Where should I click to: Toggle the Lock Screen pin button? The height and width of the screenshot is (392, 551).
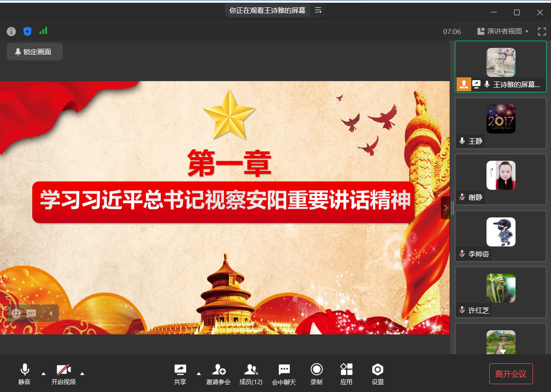pyautogui.click(x=35, y=52)
